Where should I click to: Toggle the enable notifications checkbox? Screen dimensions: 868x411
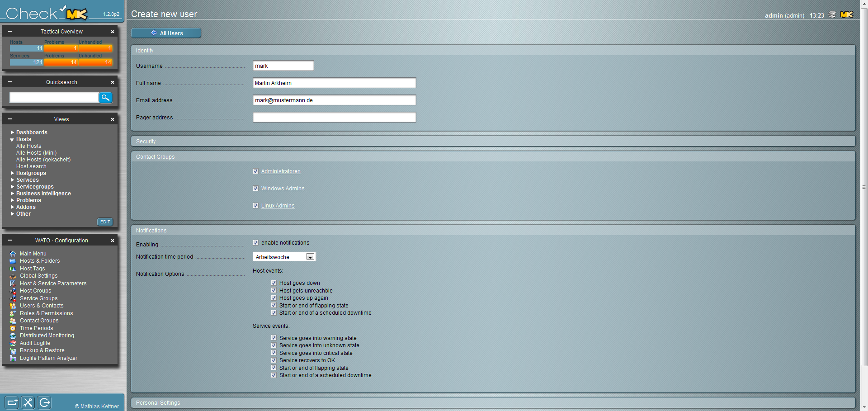tap(256, 243)
